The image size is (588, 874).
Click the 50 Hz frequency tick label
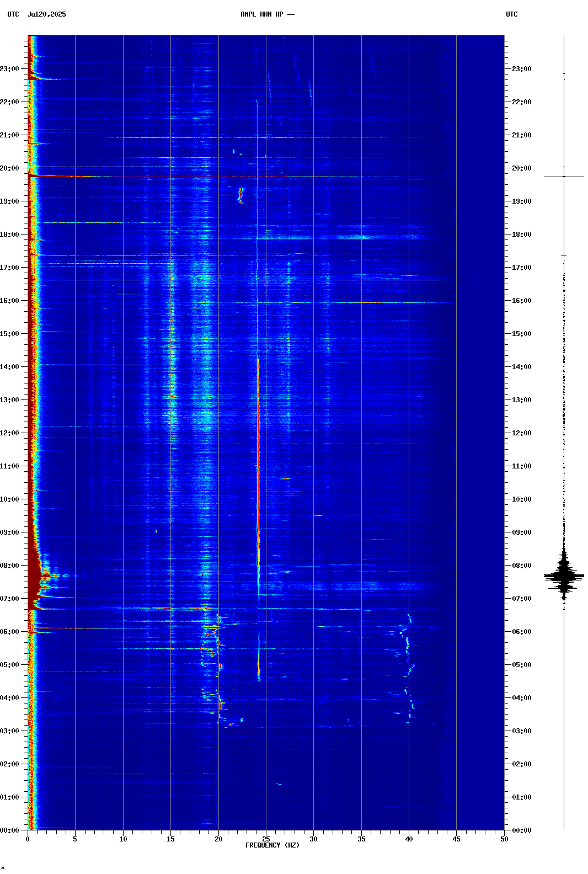coord(504,839)
